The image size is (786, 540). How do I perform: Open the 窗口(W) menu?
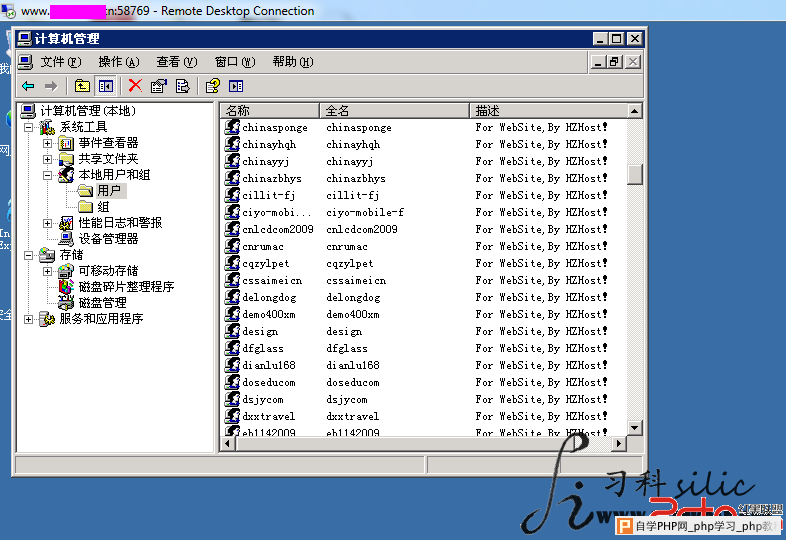click(235, 62)
